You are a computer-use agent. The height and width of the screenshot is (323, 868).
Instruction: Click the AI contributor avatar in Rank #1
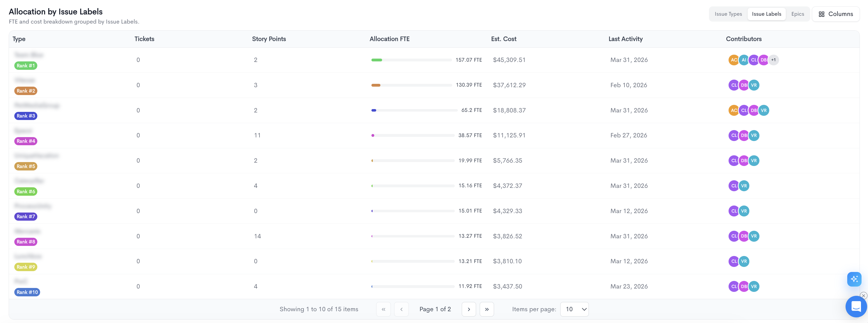[x=744, y=60]
